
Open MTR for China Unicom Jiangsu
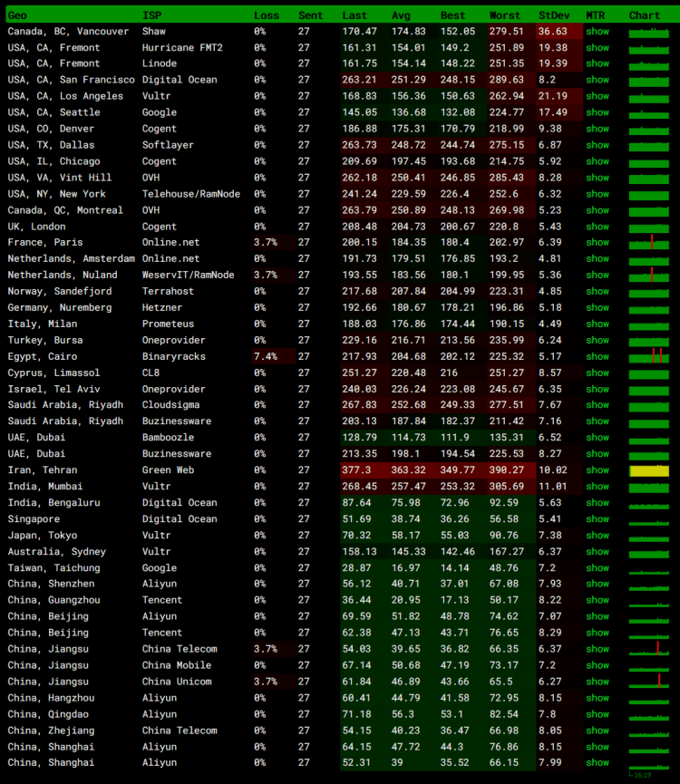tap(597, 682)
